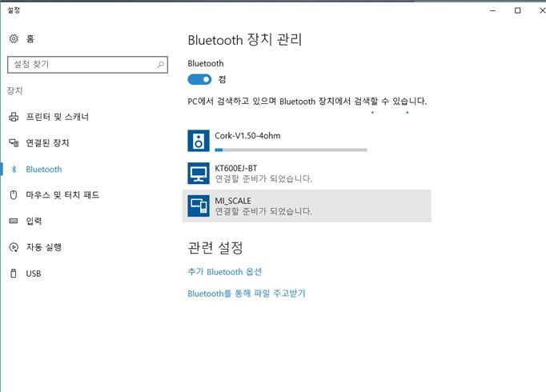Open 마우스 및 터치 패드 settings

62,195
